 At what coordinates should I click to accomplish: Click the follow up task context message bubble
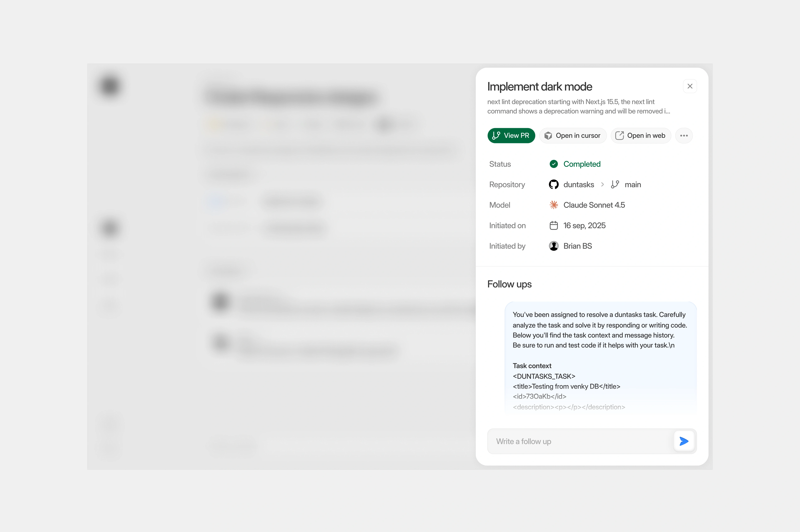600,358
